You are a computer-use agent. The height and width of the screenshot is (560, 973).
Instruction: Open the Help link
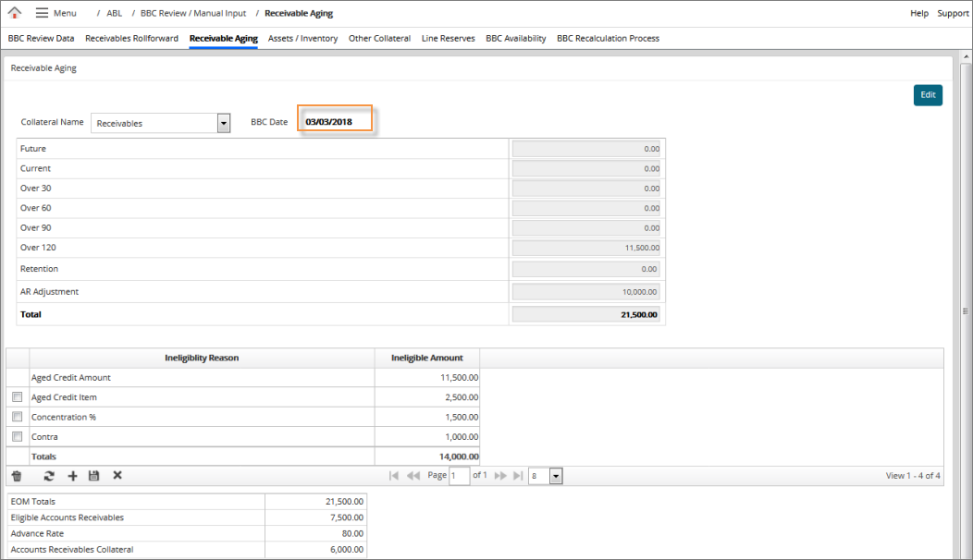pos(918,14)
